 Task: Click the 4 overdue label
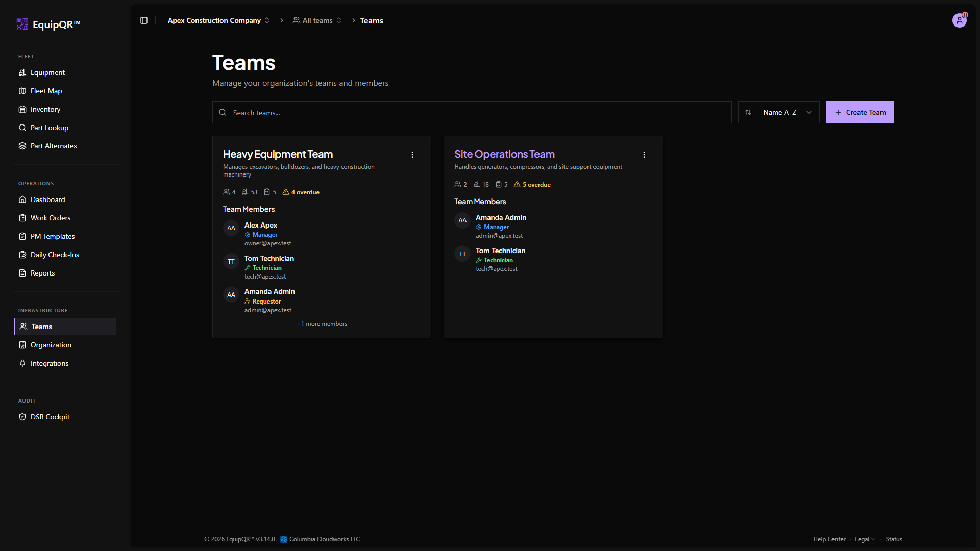[x=305, y=192]
